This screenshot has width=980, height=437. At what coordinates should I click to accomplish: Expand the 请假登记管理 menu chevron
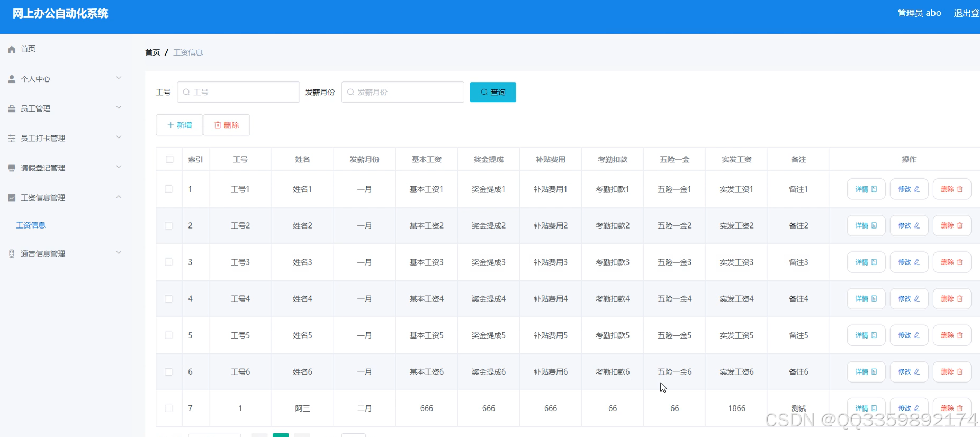119,167
